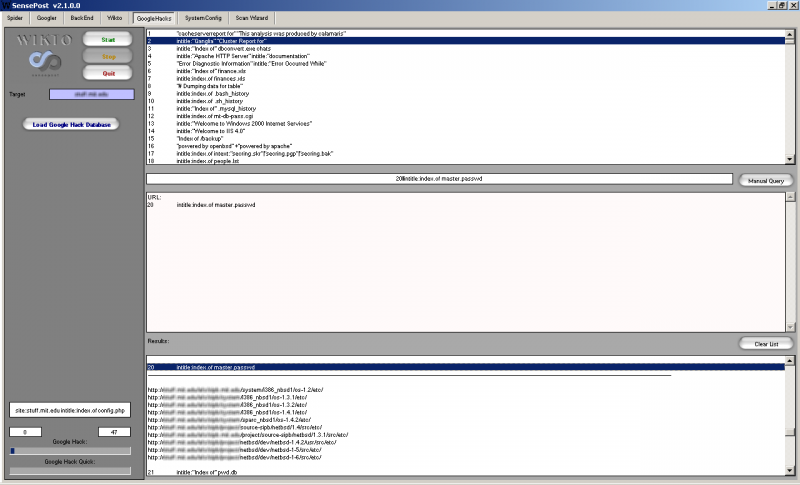
Task: Click the Stop button
Action: 108,56
